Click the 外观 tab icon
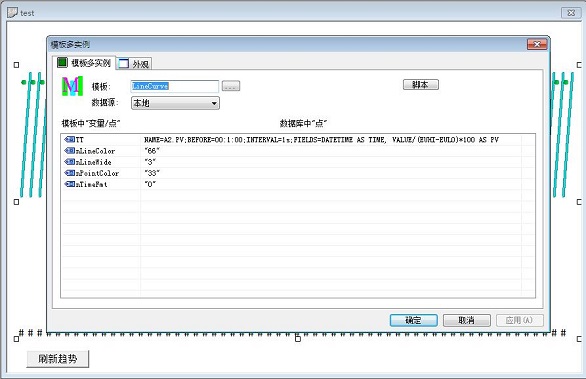Image resolution: width=586 pixels, height=379 pixels. (x=123, y=64)
